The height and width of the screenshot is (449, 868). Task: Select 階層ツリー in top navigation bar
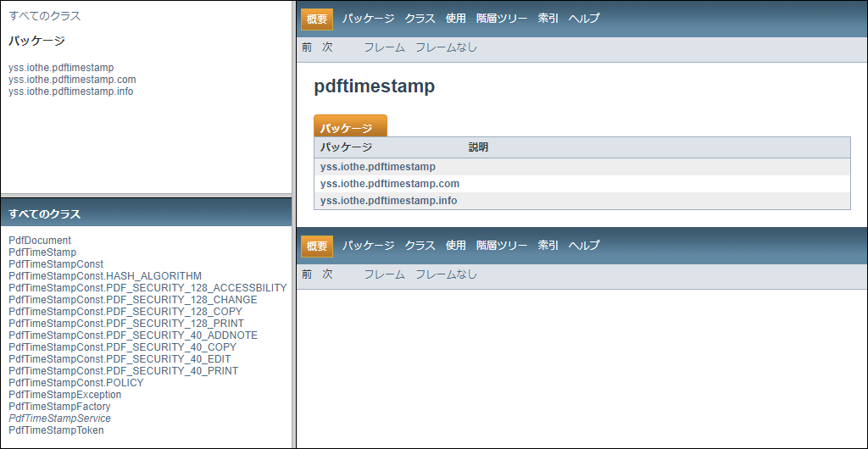point(502,18)
